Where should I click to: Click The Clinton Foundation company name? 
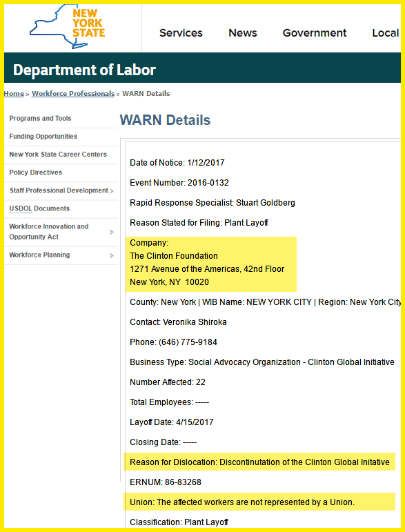174,256
